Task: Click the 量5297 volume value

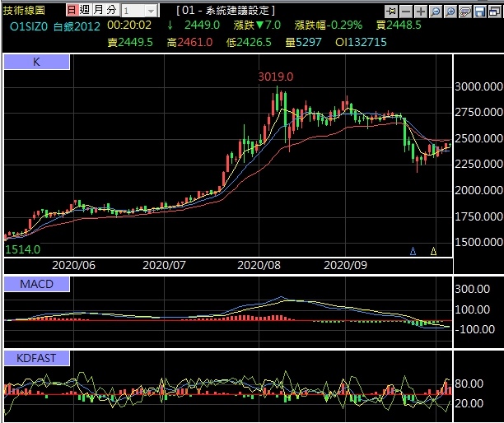Action: coord(303,43)
